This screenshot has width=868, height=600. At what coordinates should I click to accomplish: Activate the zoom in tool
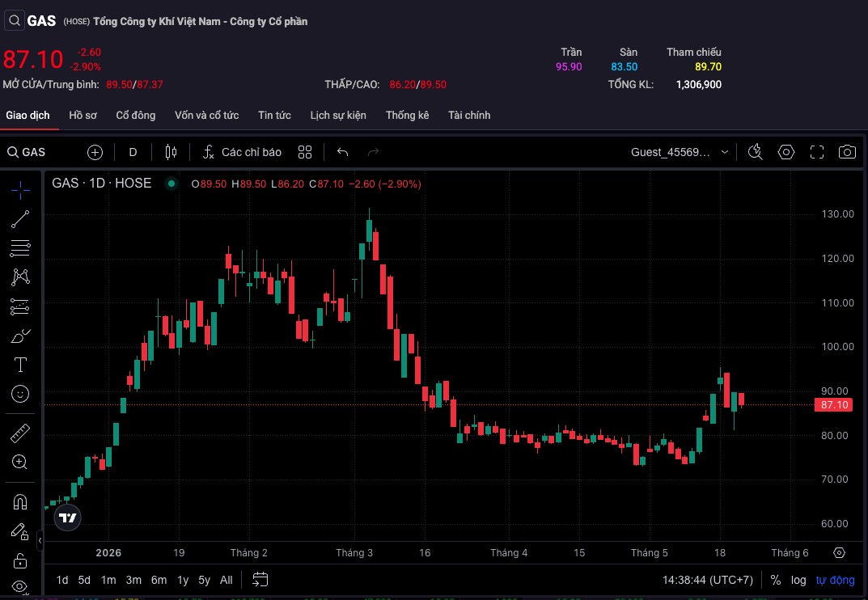(x=20, y=463)
